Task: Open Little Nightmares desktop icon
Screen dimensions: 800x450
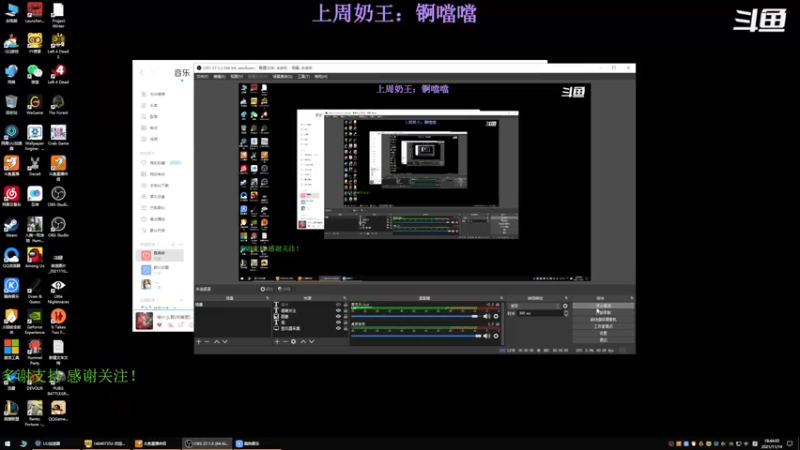Action: [x=58, y=291]
